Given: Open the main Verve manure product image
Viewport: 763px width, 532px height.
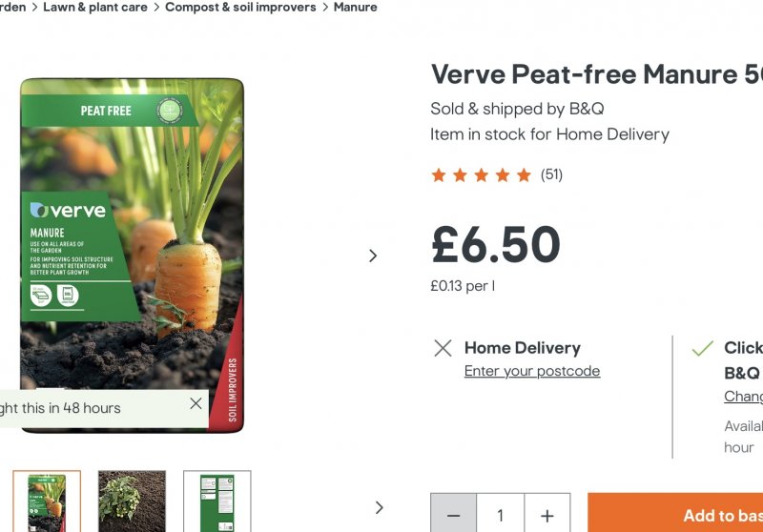Looking at the screenshot, I should [132, 256].
